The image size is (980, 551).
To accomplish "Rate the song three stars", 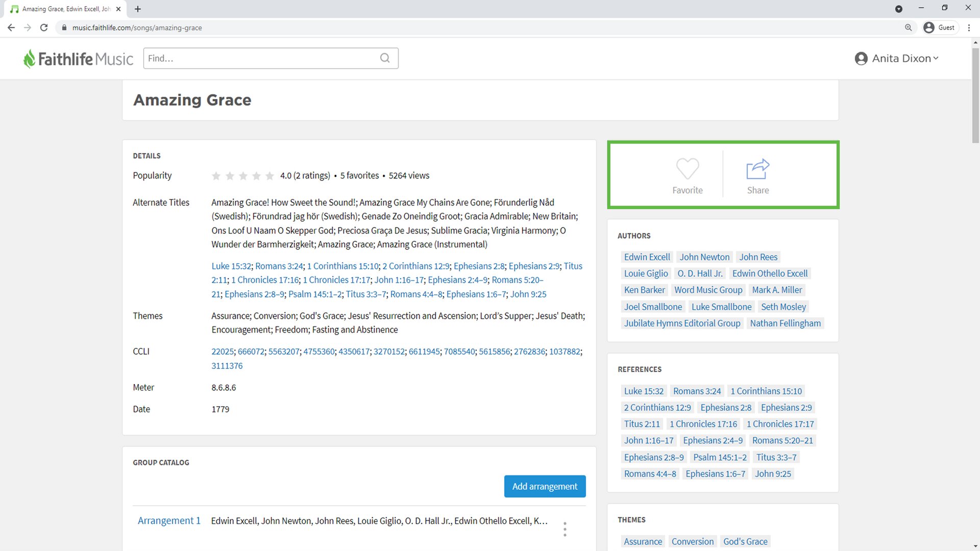I will click(x=243, y=176).
